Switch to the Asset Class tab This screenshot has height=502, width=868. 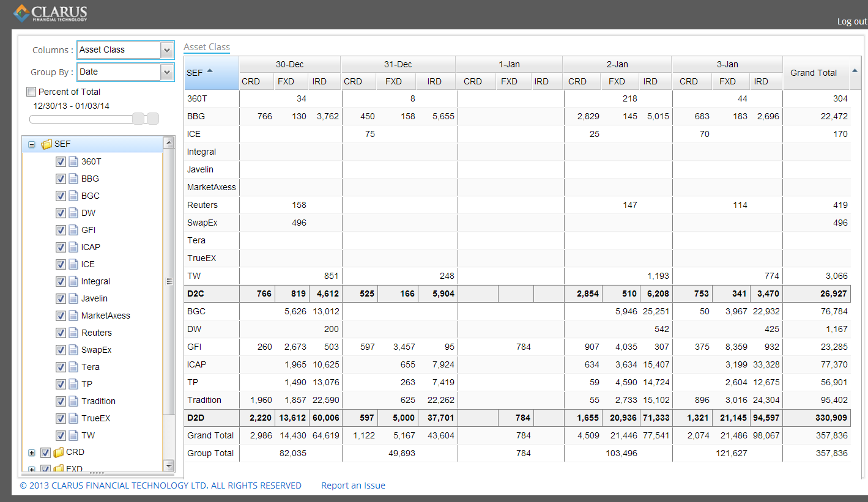(207, 47)
